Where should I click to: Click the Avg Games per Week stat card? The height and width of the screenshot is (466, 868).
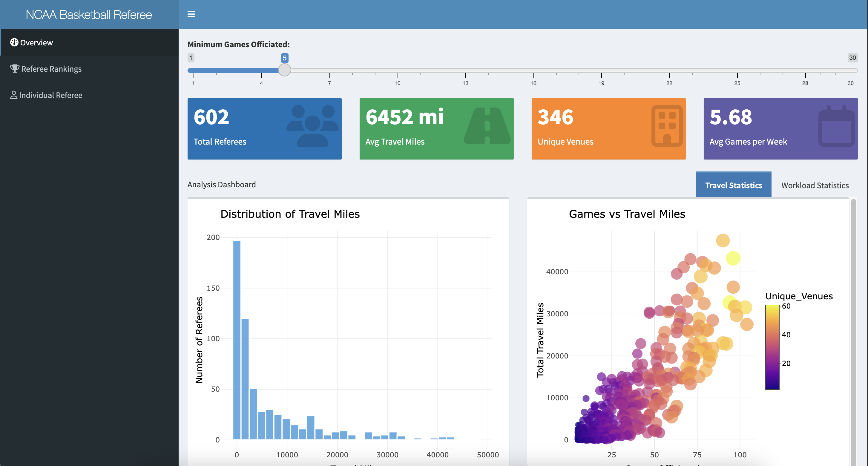[781, 129]
